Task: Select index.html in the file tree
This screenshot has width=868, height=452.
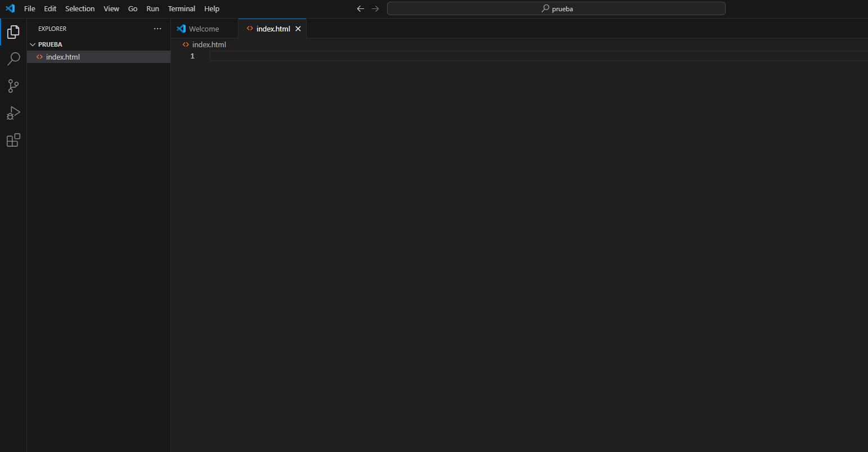Action: tap(98, 57)
